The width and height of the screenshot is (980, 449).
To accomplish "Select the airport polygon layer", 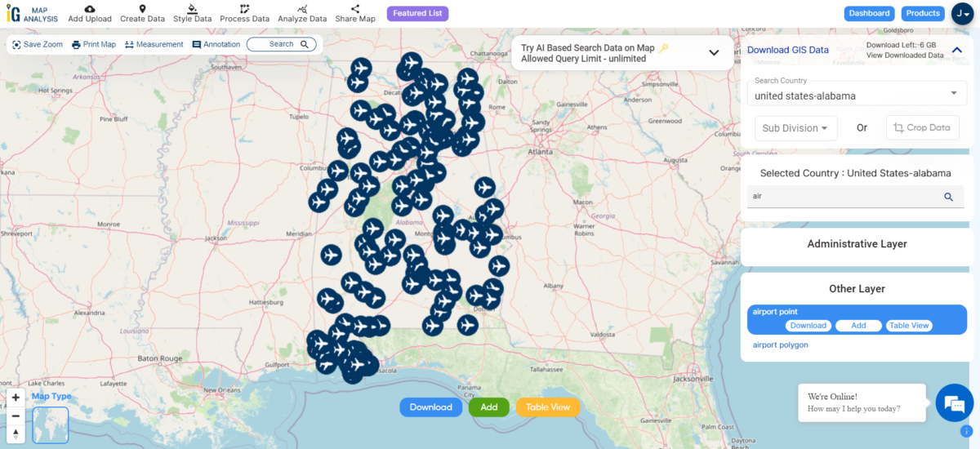I will [780, 345].
